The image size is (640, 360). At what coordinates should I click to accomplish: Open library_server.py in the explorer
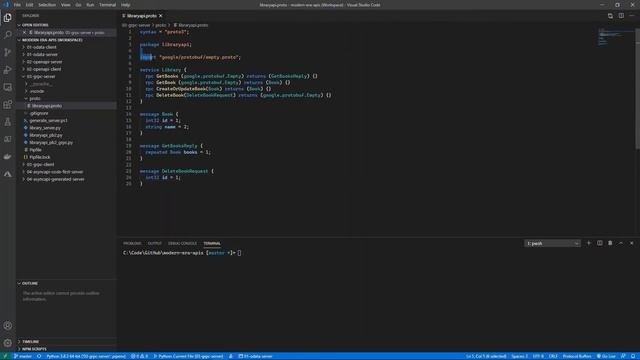point(45,128)
